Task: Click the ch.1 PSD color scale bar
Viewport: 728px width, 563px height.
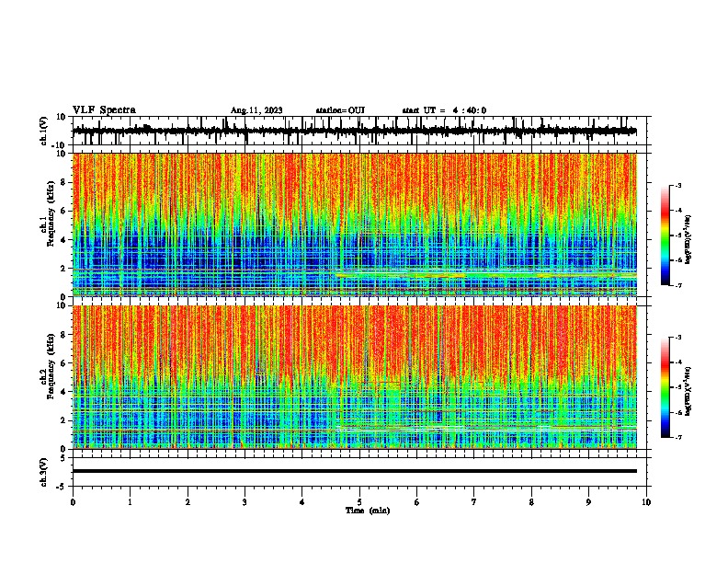Action: click(x=665, y=236)
